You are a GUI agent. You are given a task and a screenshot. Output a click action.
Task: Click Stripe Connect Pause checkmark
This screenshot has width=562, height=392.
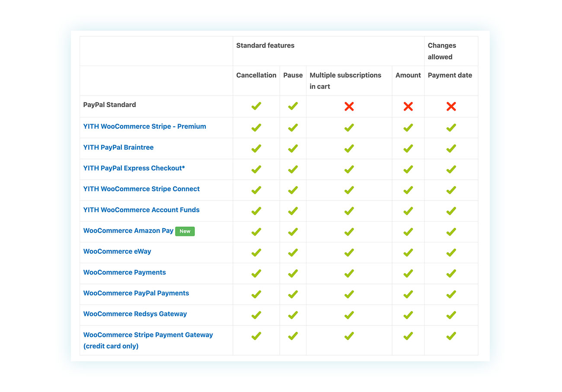(293, 190)
